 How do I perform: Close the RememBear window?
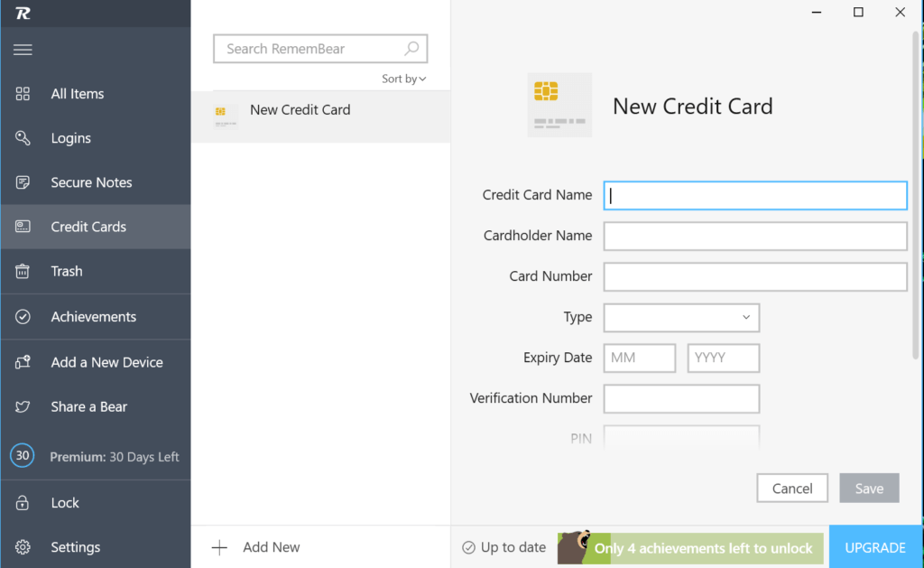pos(900,13)
